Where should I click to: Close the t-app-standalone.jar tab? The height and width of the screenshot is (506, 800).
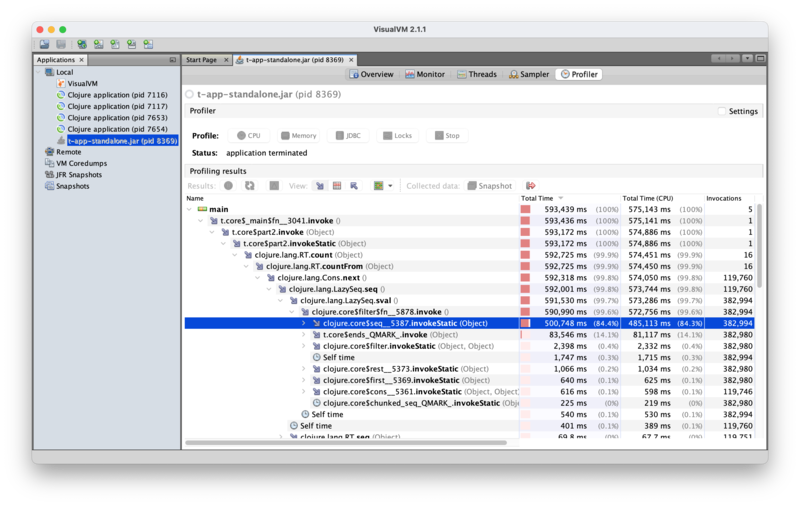pos(351,60)
